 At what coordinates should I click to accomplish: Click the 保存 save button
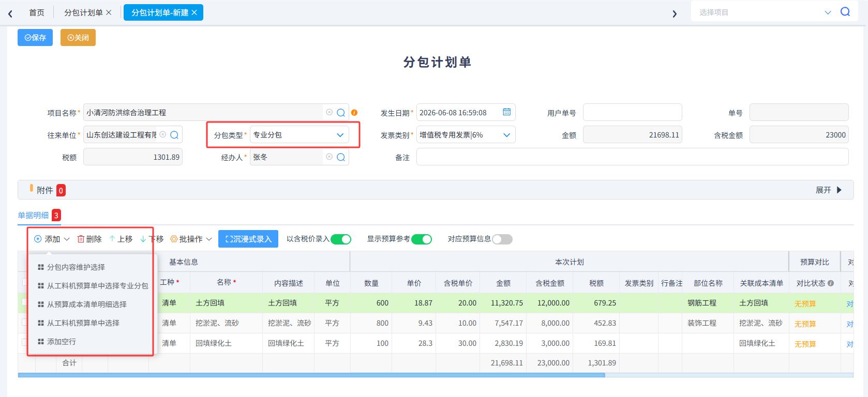pyautogui.click(x=35, y=38)
